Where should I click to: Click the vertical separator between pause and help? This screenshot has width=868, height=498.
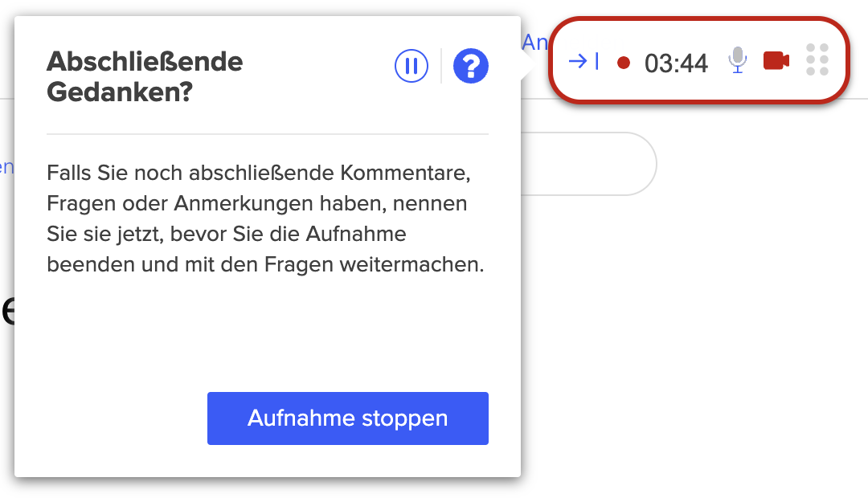tap(441, 66)
